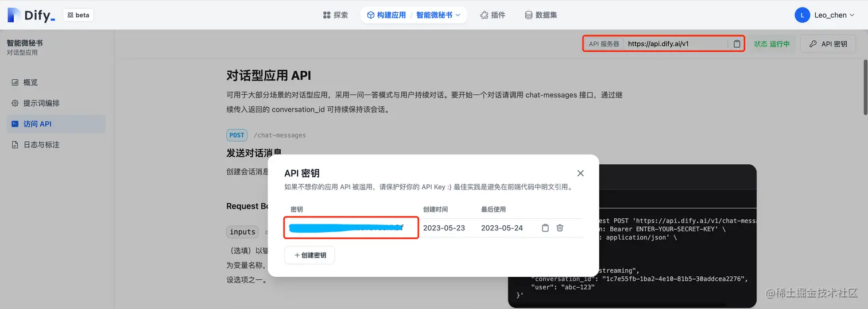Screen dimensions: 868x309
Task: Copy the API key icon
Action: [x=545, y=228]
